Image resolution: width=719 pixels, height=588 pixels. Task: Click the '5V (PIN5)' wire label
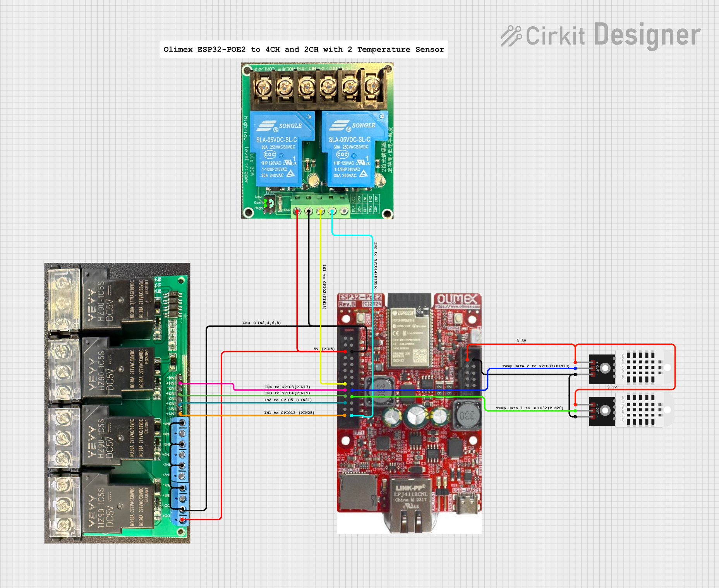(324, 349)
